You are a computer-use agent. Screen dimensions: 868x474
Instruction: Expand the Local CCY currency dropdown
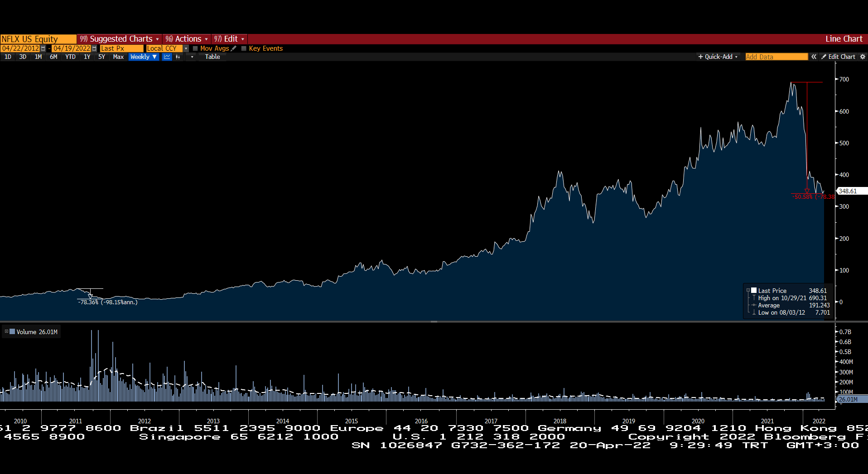(x=186, y=48)
